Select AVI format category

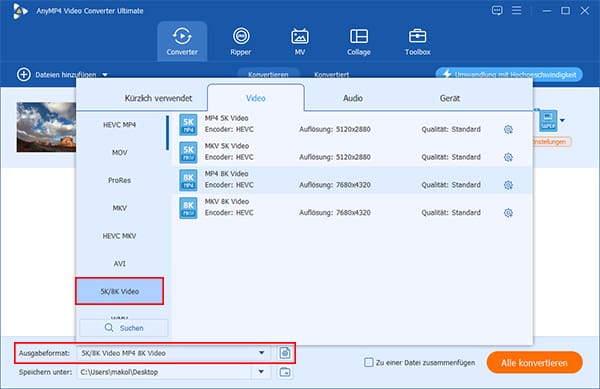119,264
